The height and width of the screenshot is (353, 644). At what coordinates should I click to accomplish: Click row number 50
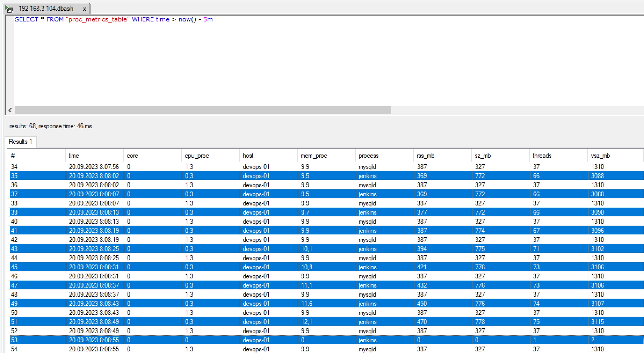14,312
